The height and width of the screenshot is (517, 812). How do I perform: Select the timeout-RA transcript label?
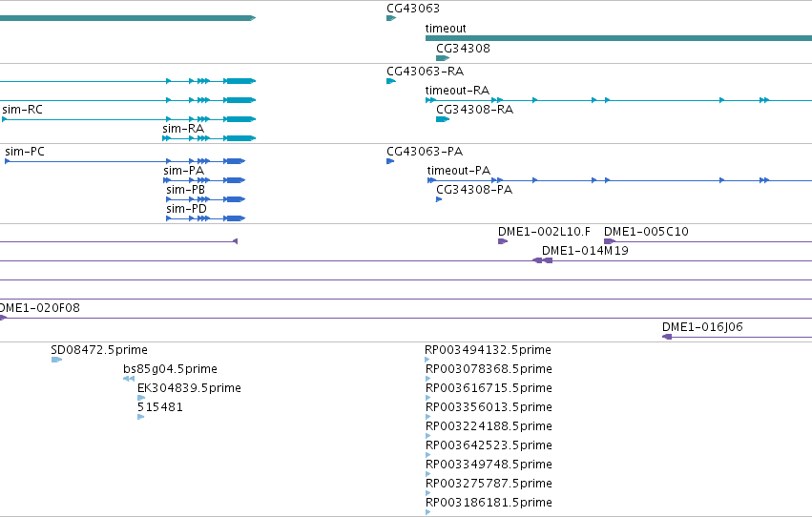457,91
